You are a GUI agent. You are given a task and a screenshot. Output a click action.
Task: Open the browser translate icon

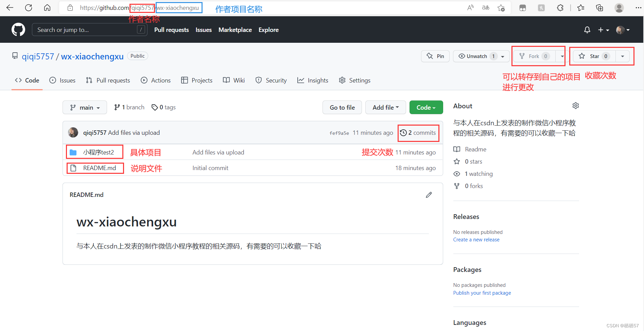coord(486,8)
